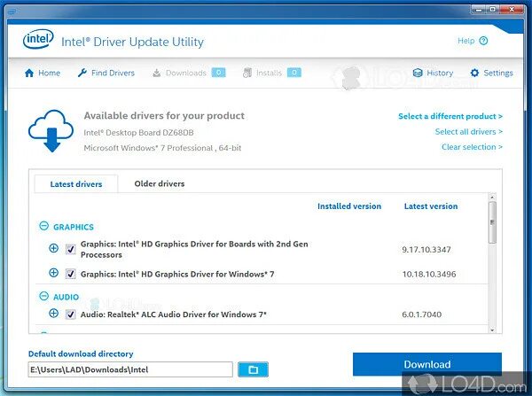
Task: Click the Home house icon
Action: coord(29,73)
